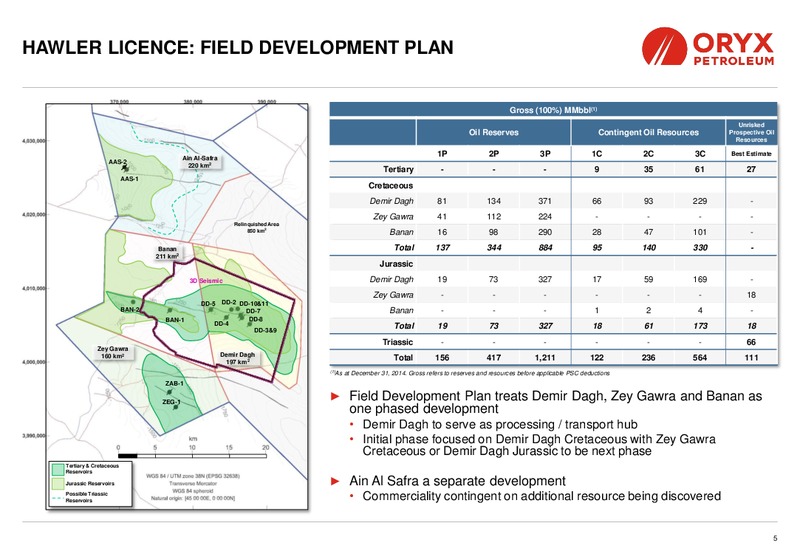Click the 'Demir Dagh 197 km²' map label
This screenshot has width=800, height=554.
coord(237,358)
